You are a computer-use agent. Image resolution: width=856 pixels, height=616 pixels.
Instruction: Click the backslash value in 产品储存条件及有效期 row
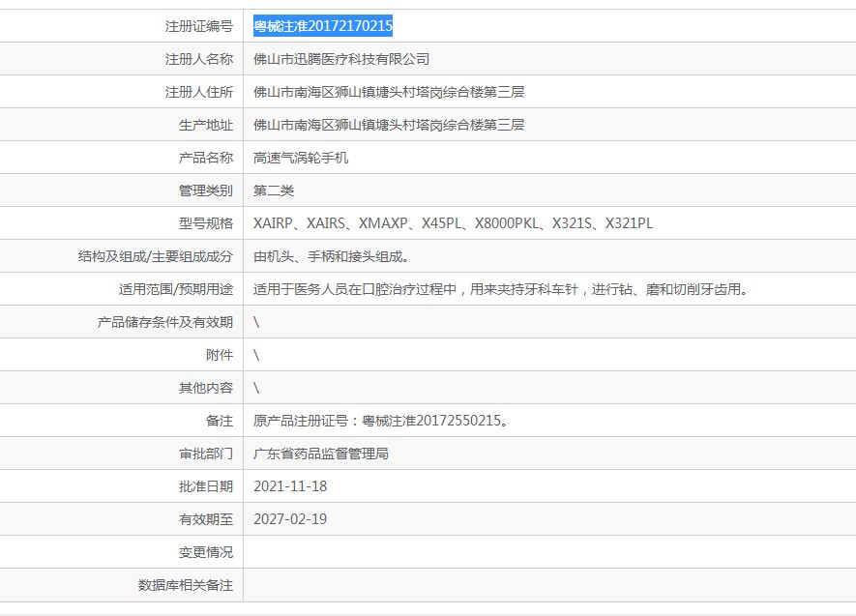coord(256,322)
